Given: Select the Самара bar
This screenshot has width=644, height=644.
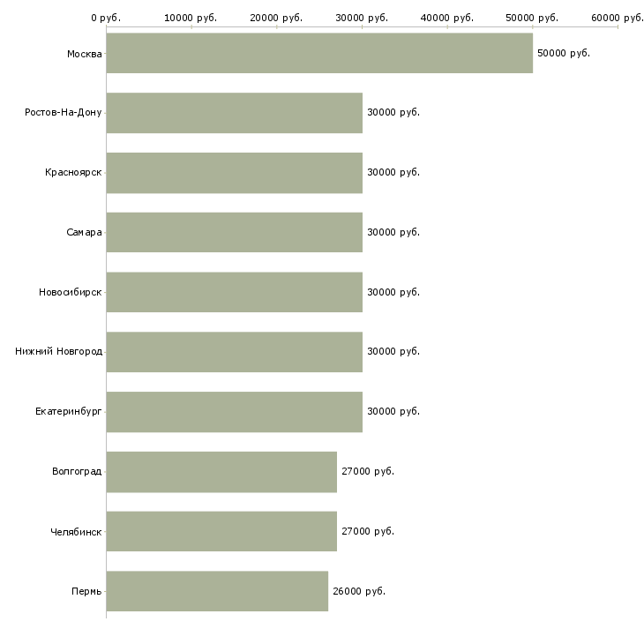Looking at the screenshot, I should (234, 232).
